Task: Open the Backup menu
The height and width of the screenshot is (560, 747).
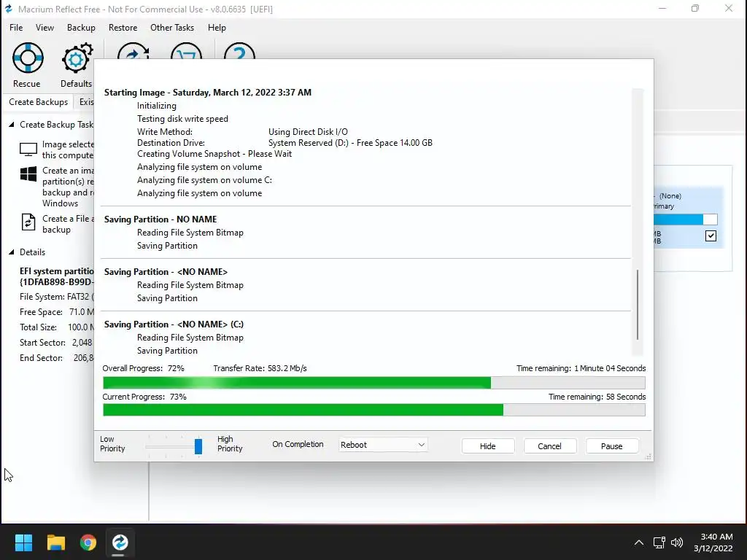Action: tap(81, 28)
